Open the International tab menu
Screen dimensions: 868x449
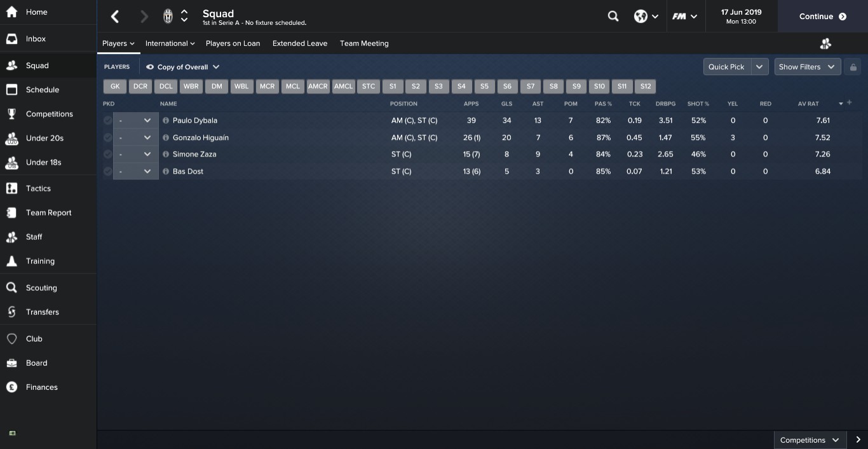pyautogui.click(x=170, y=43)
